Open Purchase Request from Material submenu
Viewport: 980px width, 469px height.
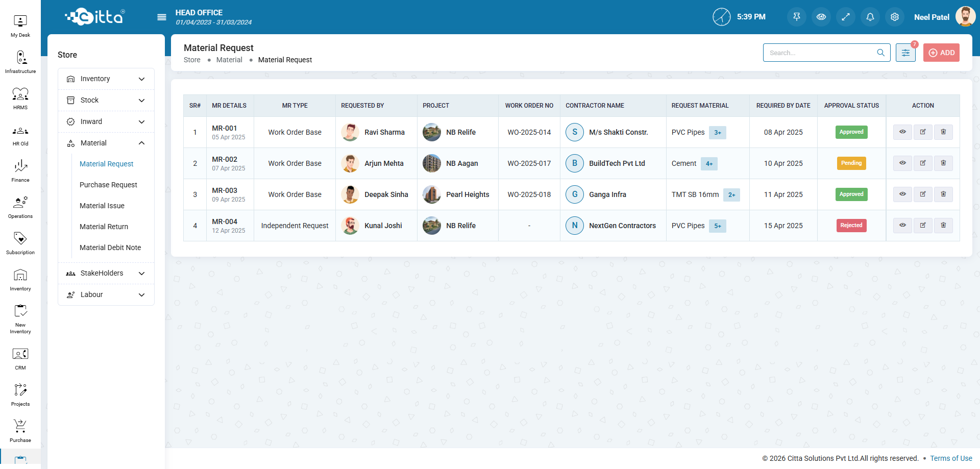tap(108, 185)
